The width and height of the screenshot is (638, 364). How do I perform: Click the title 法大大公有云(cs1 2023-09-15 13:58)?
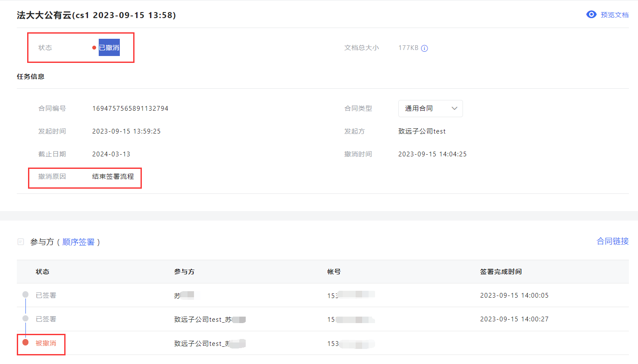click(96, 15)
